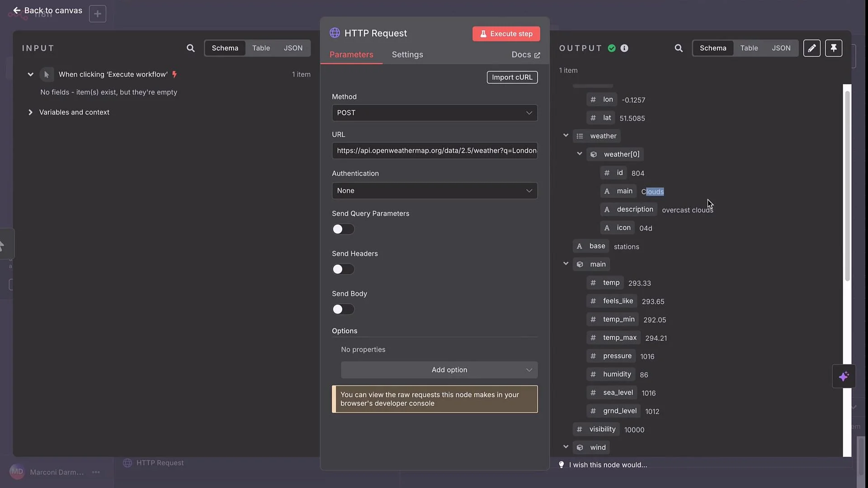Select Output Schema view tab
Screen dimensions: 868x488
pos(713,48)
